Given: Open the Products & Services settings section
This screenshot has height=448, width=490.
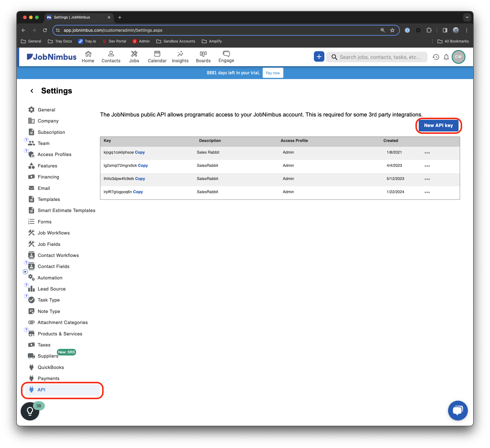Looking at the screenshot, I should click(x=60, y=334).
